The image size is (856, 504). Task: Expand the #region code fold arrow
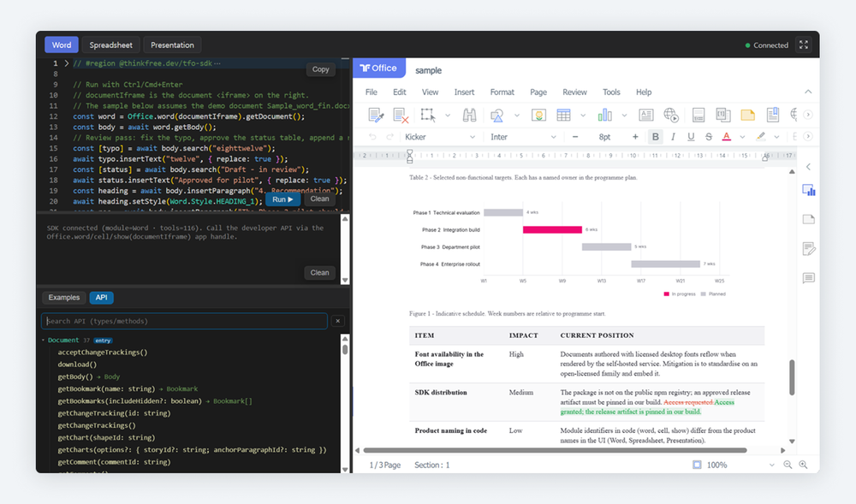67,63
